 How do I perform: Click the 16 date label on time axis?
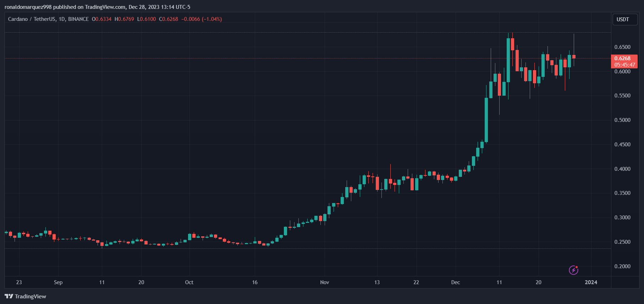[x=255, y=282]
